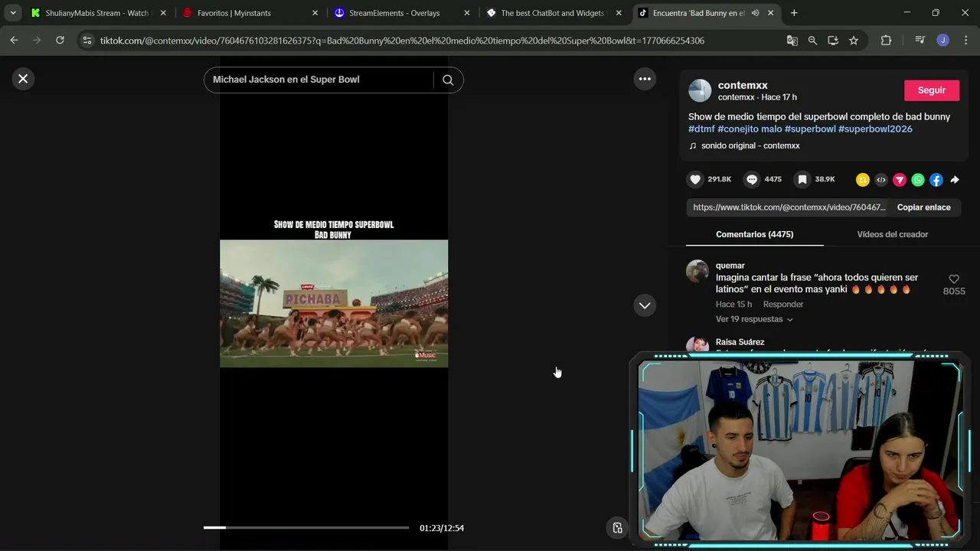Click Raisa Suárez commenter name
This screenshot has width=980, height=551.
point(740,342)
